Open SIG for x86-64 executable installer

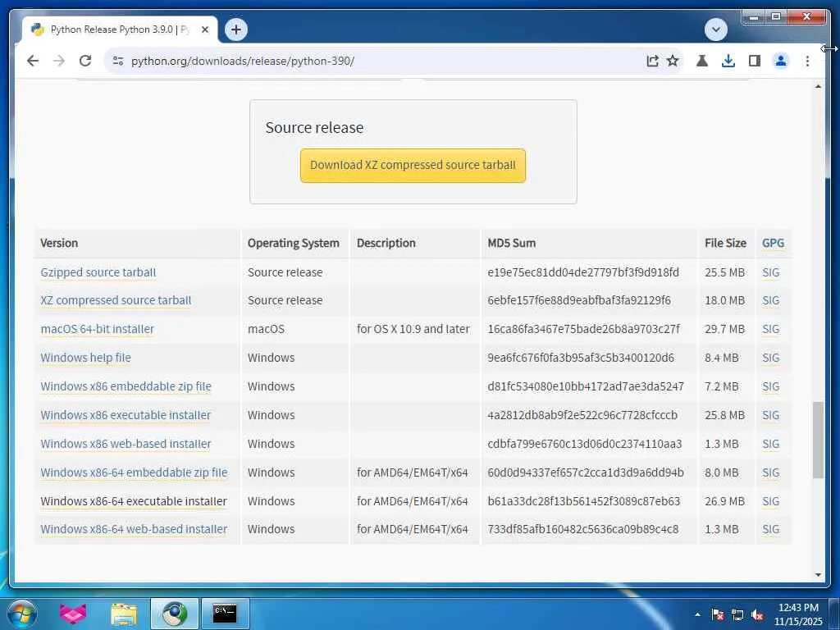coord(770,501)
